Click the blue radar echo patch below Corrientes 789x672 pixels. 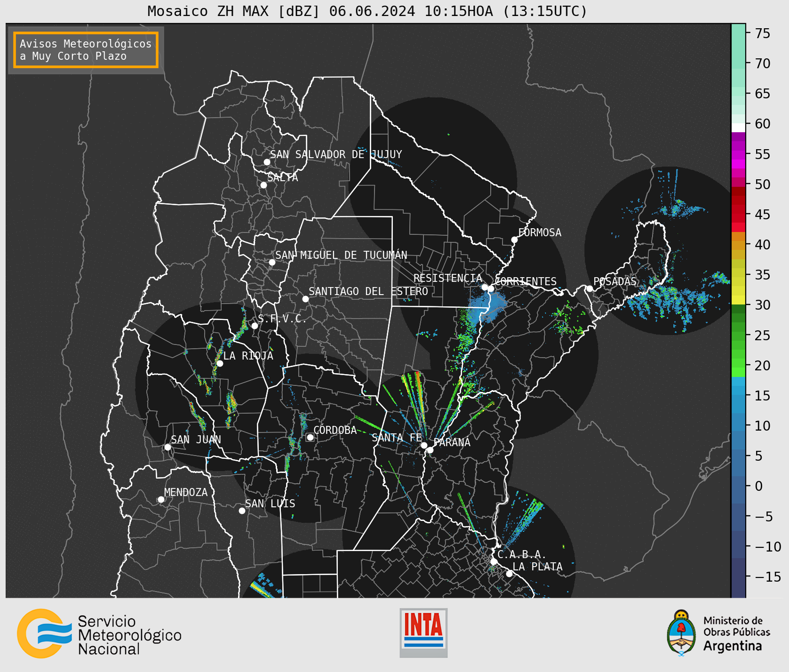[x=487, y=307]
